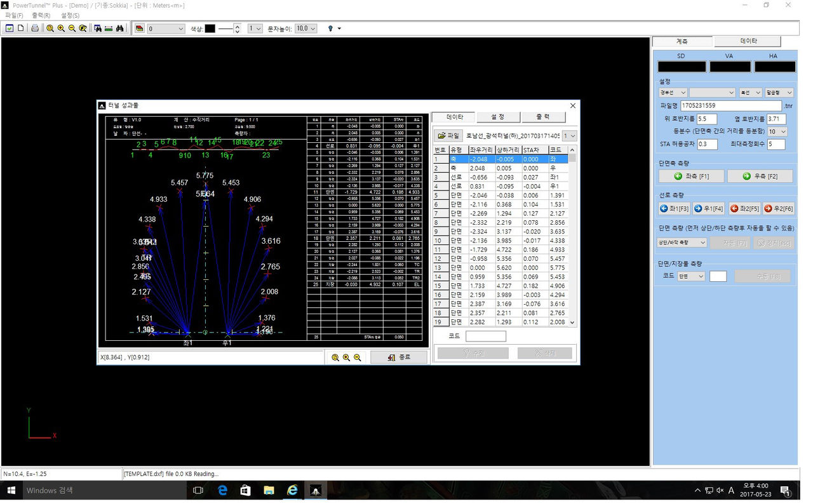Open the 정부선 dropdown in 설정 group
This screenshot has width=813, height=504.
[x=672, y=93]
